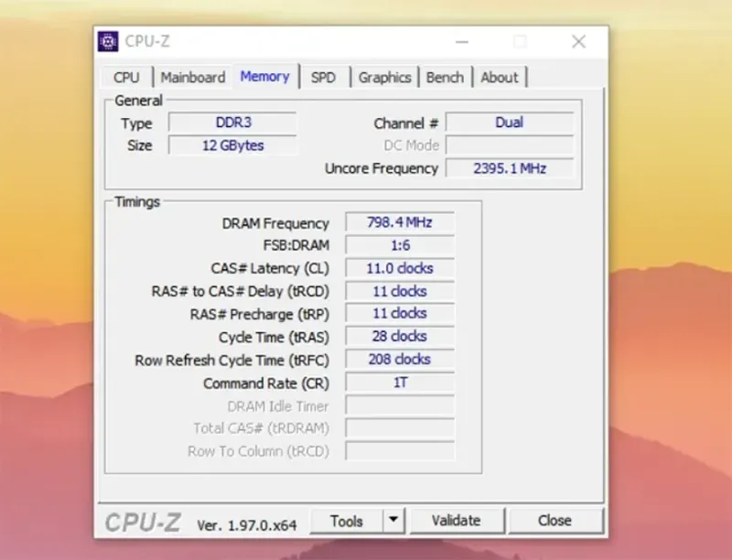Click the empty DRAM Idle Timer field
732x560 pixels.
pyautogui.click(x=400, y=405)
